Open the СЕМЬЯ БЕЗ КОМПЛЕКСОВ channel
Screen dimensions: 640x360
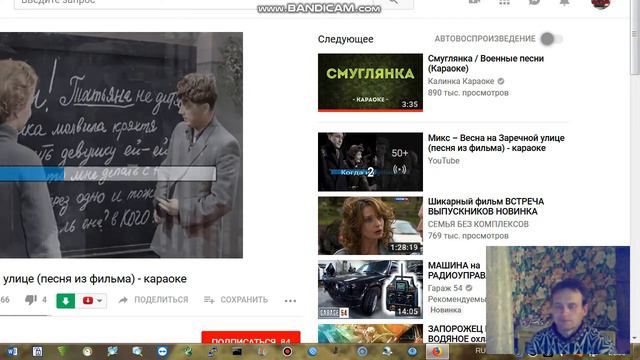478,224
